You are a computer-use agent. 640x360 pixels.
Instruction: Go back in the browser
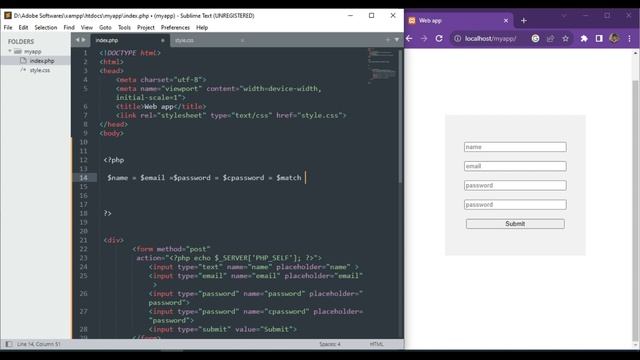[x=409, y=38]
